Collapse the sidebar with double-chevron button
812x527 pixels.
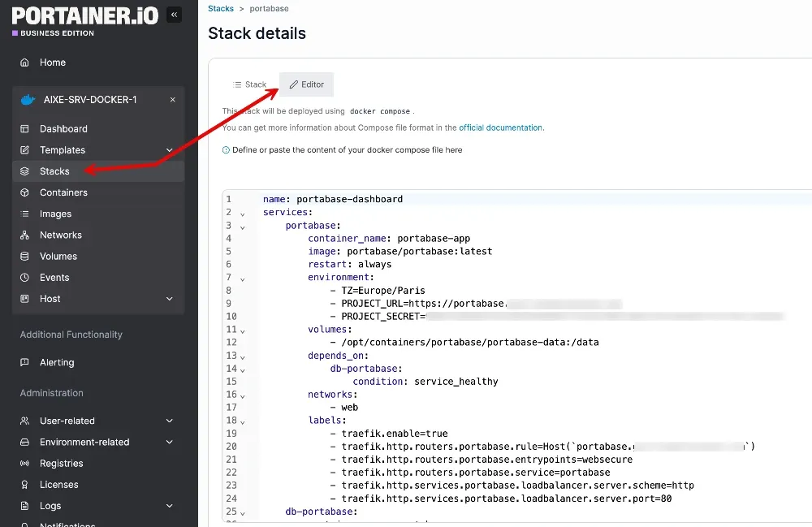(x=174, y=15)
